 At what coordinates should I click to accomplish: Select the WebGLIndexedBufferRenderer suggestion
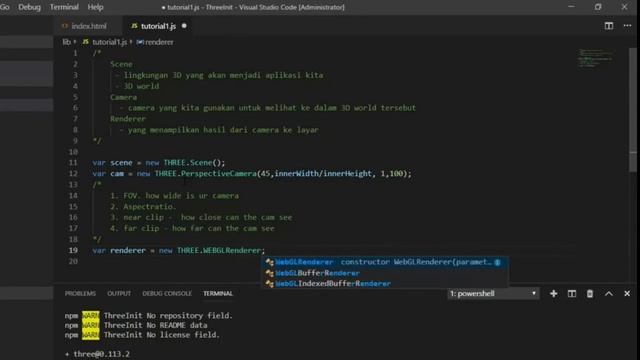384,284
